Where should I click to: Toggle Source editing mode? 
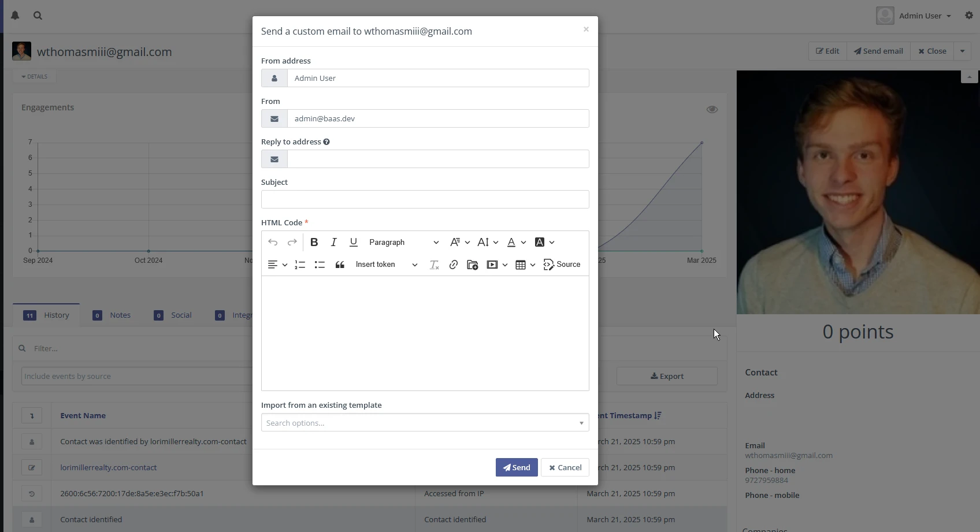click(x=562, y=265)
